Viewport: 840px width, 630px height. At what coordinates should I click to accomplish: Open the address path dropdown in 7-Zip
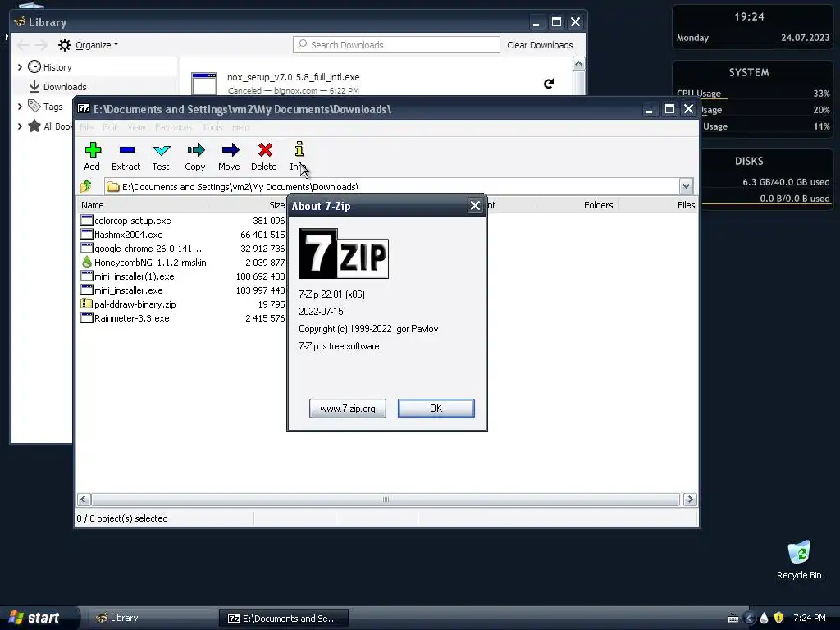click(x=687, y=186)
